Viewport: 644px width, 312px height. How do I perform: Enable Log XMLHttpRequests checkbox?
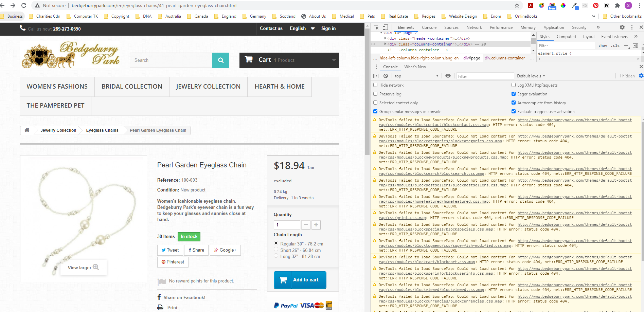coord(514,85)
